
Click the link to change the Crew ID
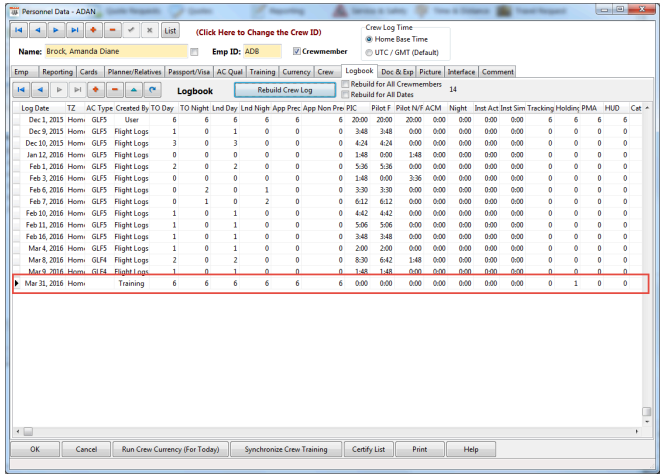click(258, 32)
